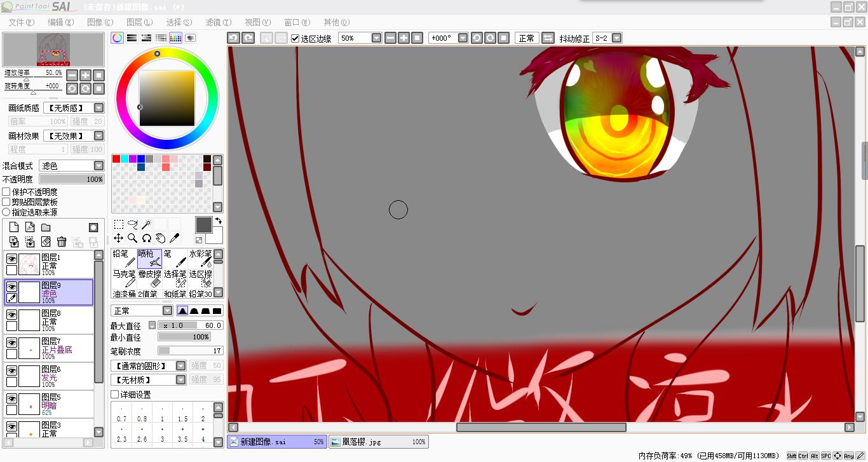The width and height of the screenshot is (868, 462).
Task: Open the 画纸质感 texture dropdown
Action: pyautogui.click(x=74, y=108)
